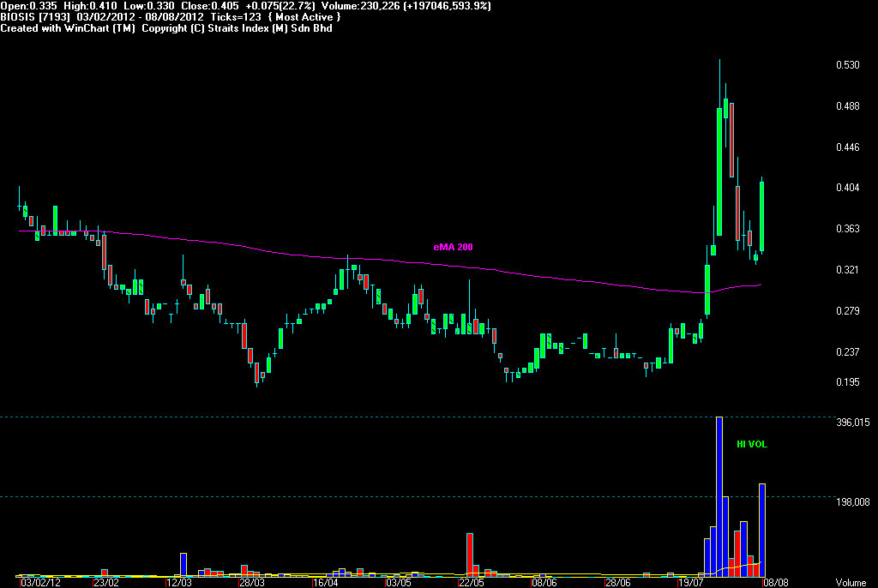Click the 08/08 date marker
Viewport: 878px width, 588px height.
point(775,582)
